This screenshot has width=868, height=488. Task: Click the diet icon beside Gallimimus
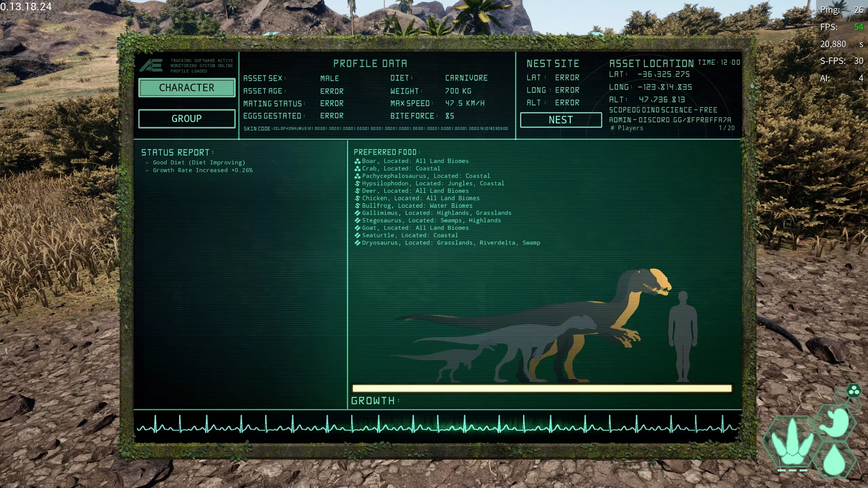pos(357,213)
